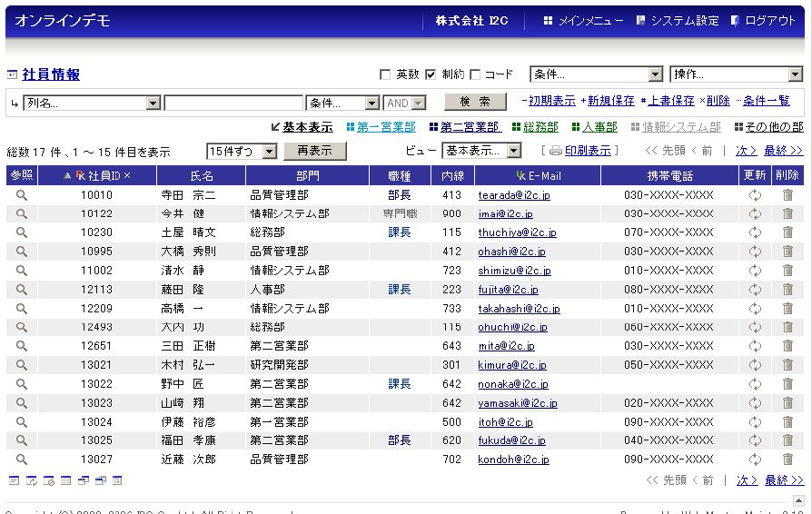Viewport: 812px width, 514px height.
Task: Open the tearada@i2c.jp email link
Action: tap(513, 195)
